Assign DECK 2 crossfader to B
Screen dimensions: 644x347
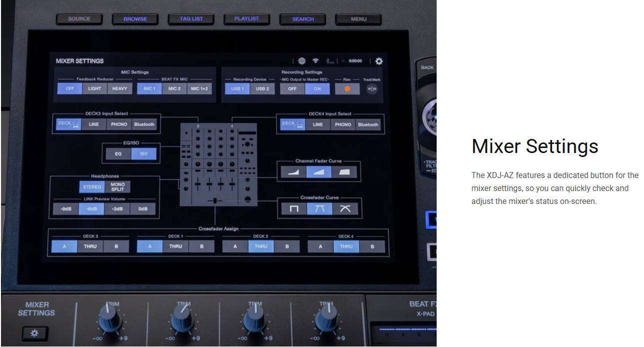(287, 246)
